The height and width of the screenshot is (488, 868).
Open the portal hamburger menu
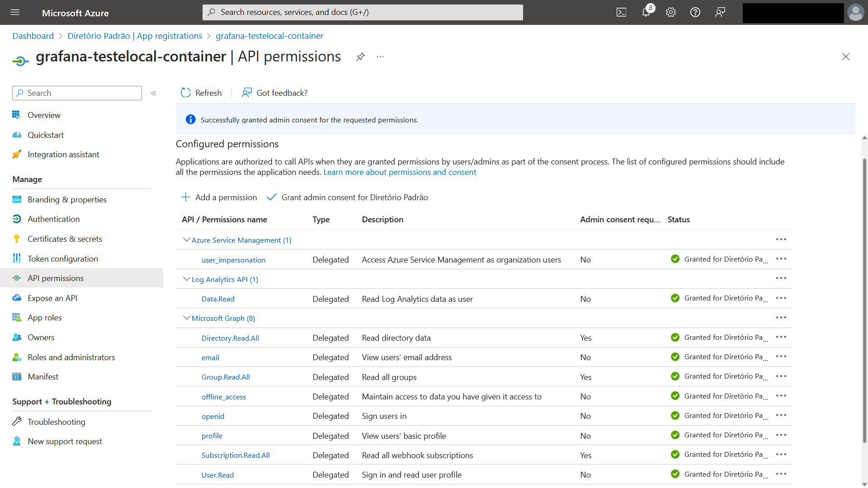tap(15, 13)
